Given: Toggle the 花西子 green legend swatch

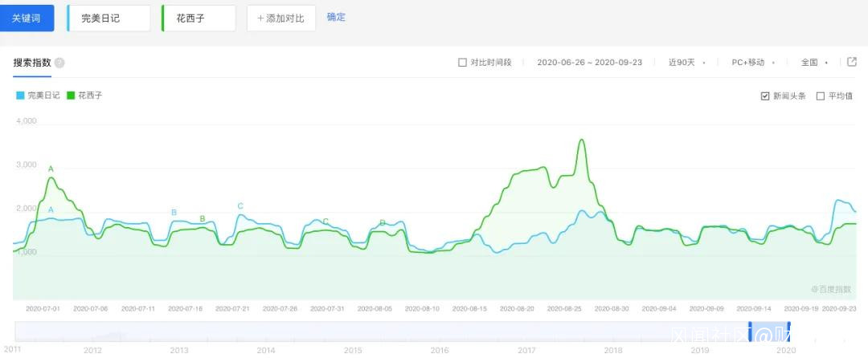Looking at the screenshot, I should [70, 96].
